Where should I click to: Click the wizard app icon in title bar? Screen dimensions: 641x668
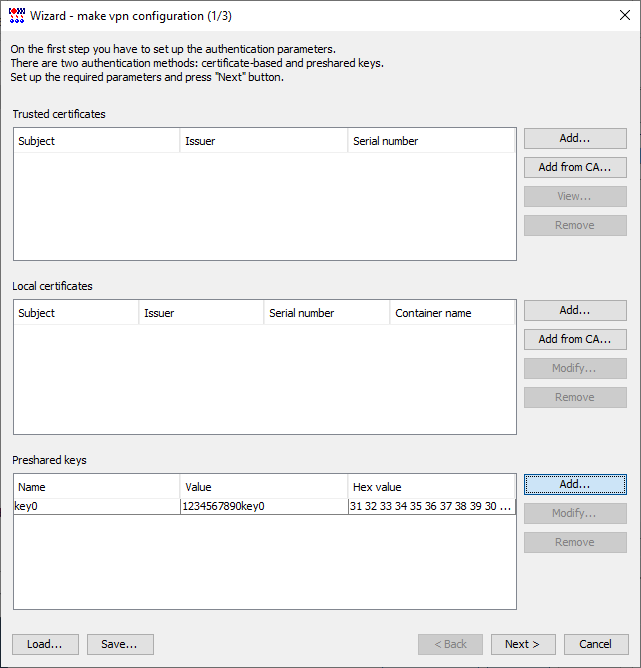17,16
